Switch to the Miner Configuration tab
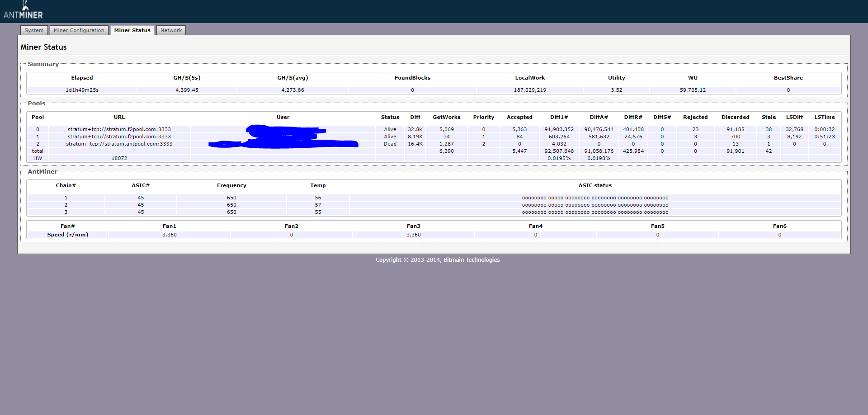Image resolution: width=868 pixels, height=415 pixels. [x=79, y=30]
